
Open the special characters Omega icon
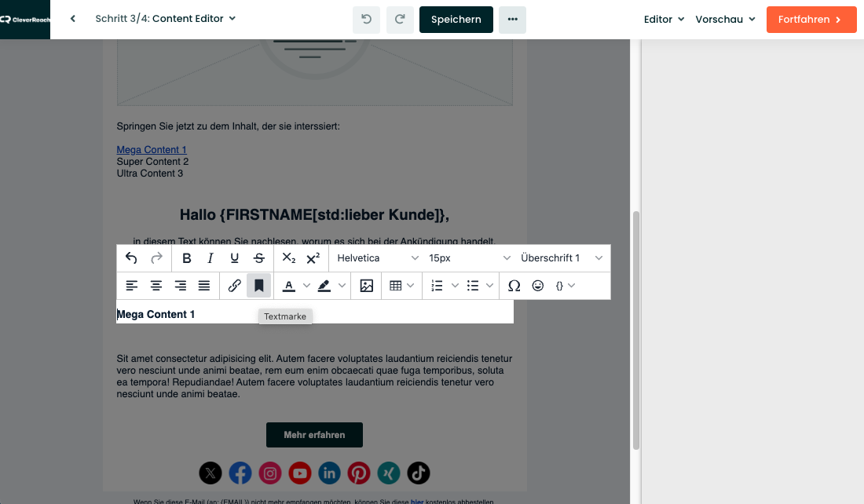click(x=514, y=285)
